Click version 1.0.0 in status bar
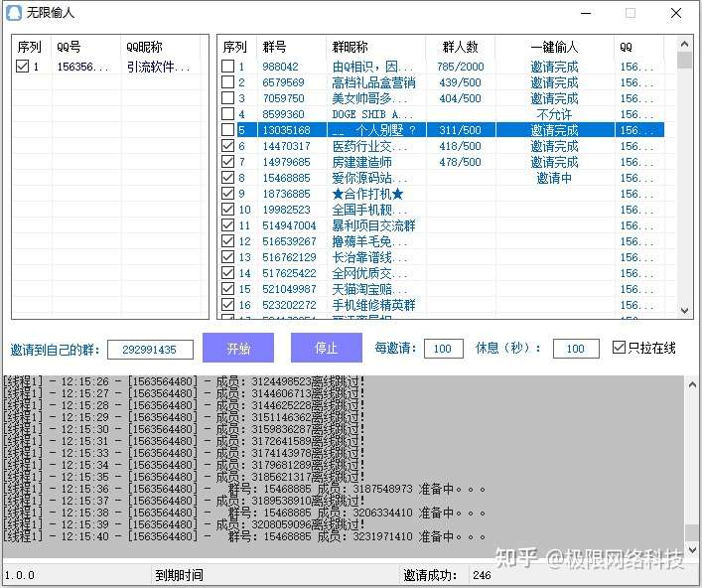The image size is (702, 588). pos(20,575)
